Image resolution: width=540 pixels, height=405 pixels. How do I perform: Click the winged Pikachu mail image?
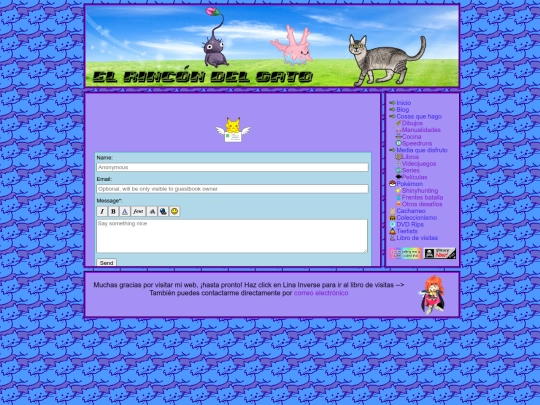pos(233,130)
